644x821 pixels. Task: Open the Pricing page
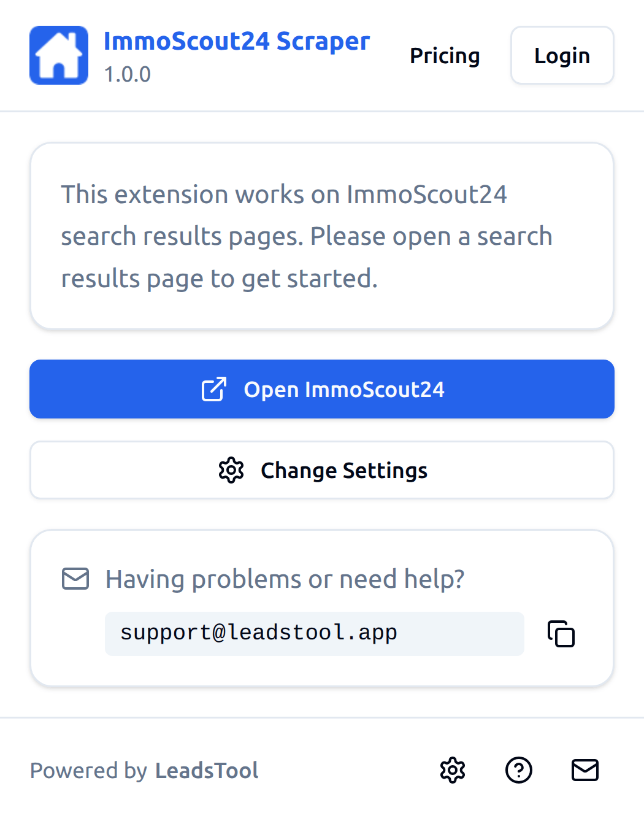tap(445, 56)
